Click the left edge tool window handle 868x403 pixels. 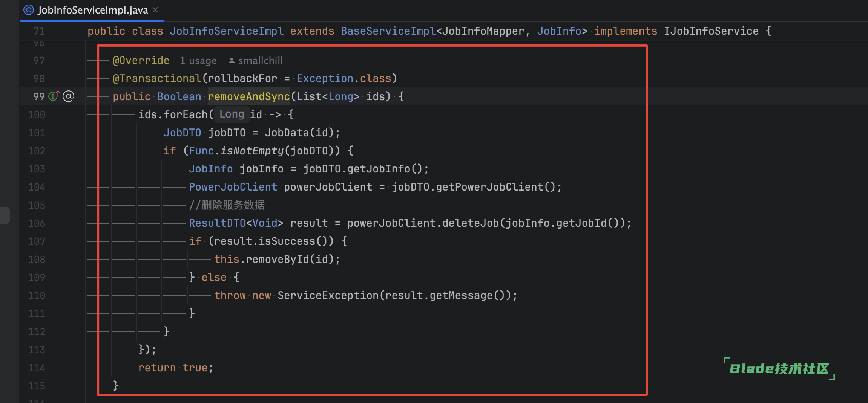[x=5, y=215]
